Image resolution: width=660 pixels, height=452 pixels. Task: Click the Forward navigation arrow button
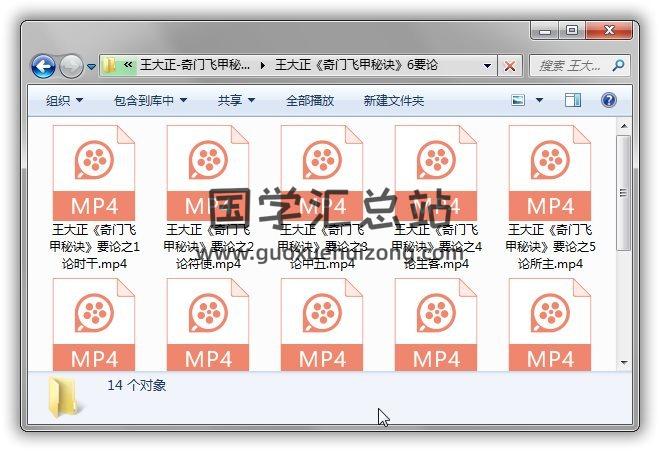click(x=71, y=67)
